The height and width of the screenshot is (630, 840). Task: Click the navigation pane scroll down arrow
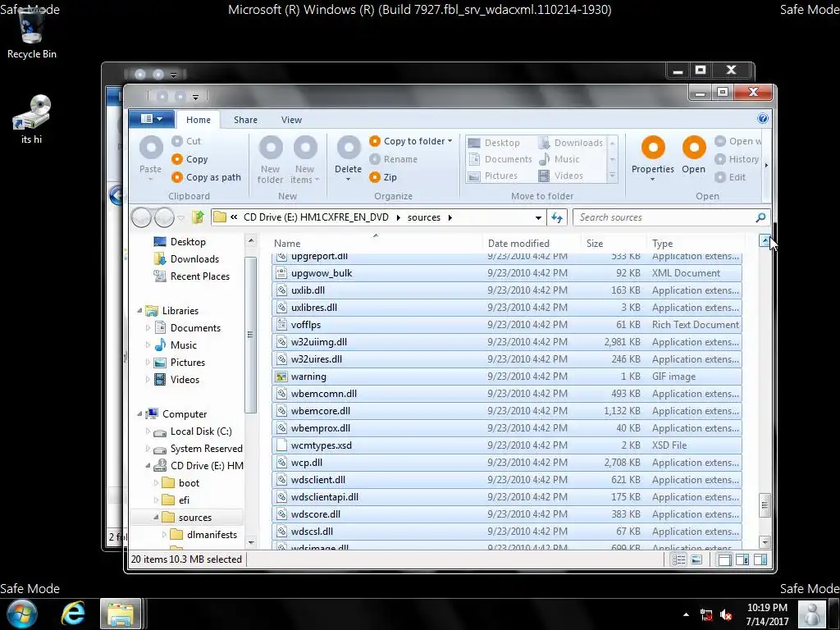tap(251, 542)
